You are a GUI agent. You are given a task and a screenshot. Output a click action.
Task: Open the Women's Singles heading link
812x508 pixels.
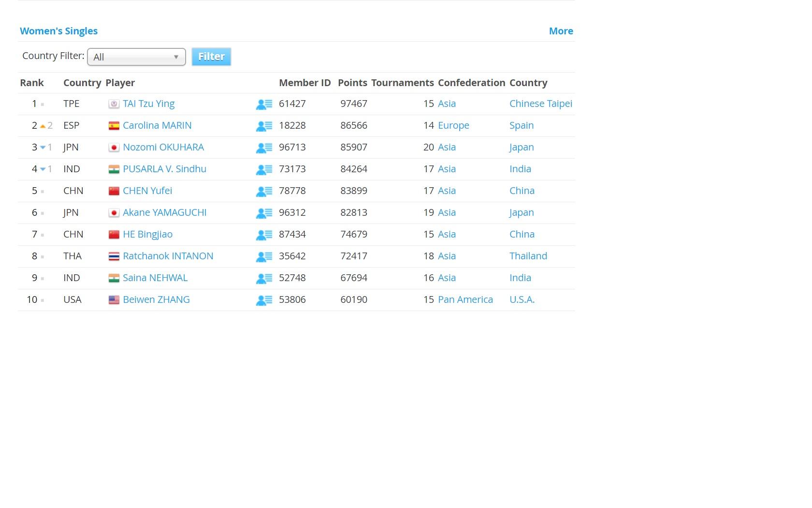[x=58, y=31]
